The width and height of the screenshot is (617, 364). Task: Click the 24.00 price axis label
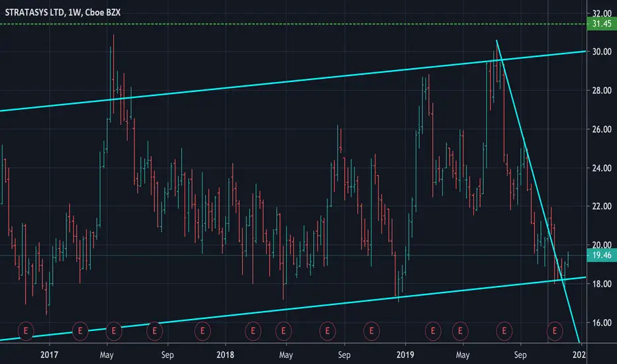click(602, 168)
